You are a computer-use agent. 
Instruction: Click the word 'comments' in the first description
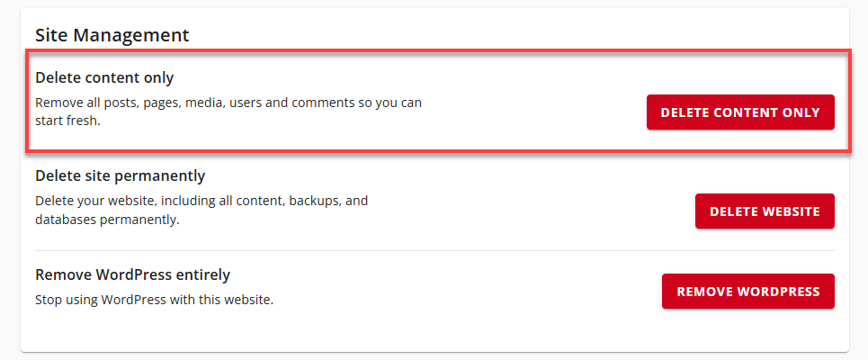pos(323,103)
